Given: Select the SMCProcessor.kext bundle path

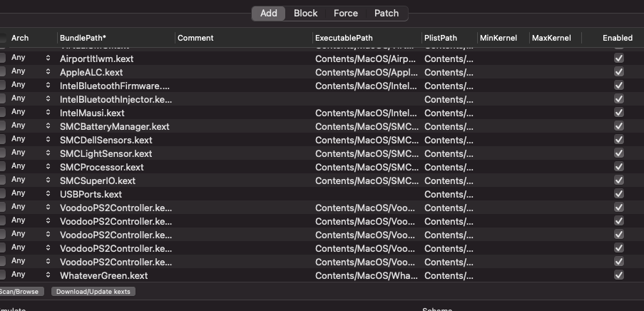Looking at the screenshot, I should pyautogui.click(x=102, y=167).
